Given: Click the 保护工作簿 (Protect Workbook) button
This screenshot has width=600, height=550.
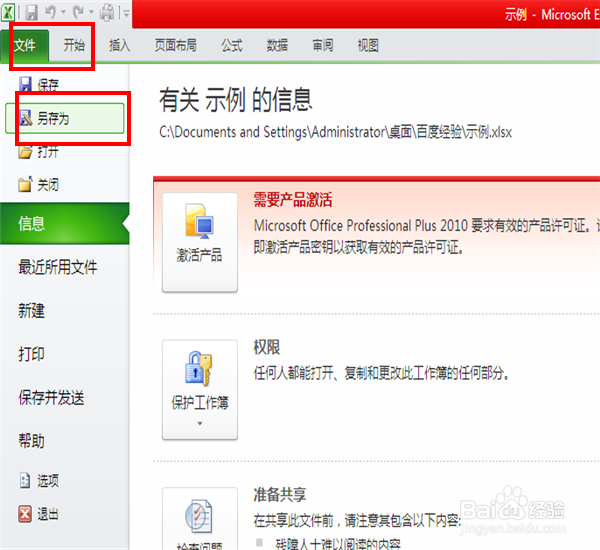Looking at the screenshot, I should click(200, 390).
